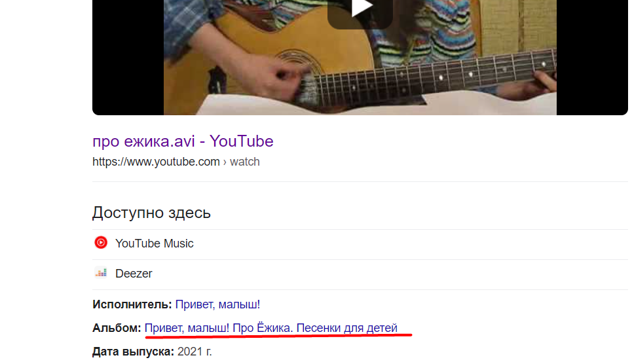The width and height of the screenshot is (632, 364).
Task: Open the Deezer text link
Action: click(x=134, y=274)
